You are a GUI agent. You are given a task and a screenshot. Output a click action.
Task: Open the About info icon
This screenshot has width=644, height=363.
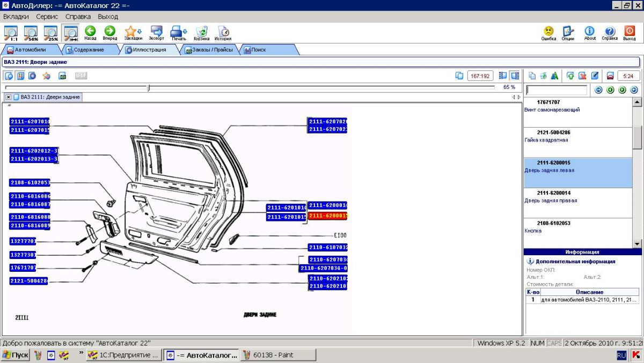(590, 33)
